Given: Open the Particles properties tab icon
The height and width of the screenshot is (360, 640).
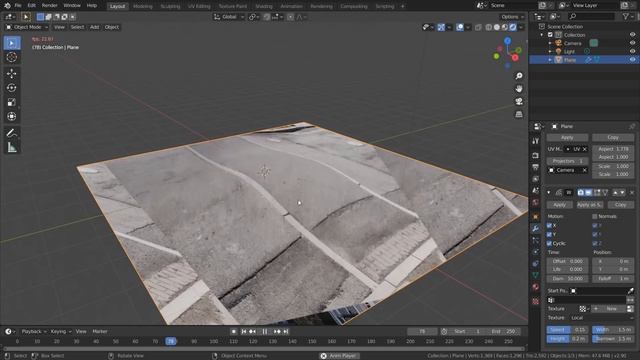Looking at the screenshot, I should coord(536,241).
